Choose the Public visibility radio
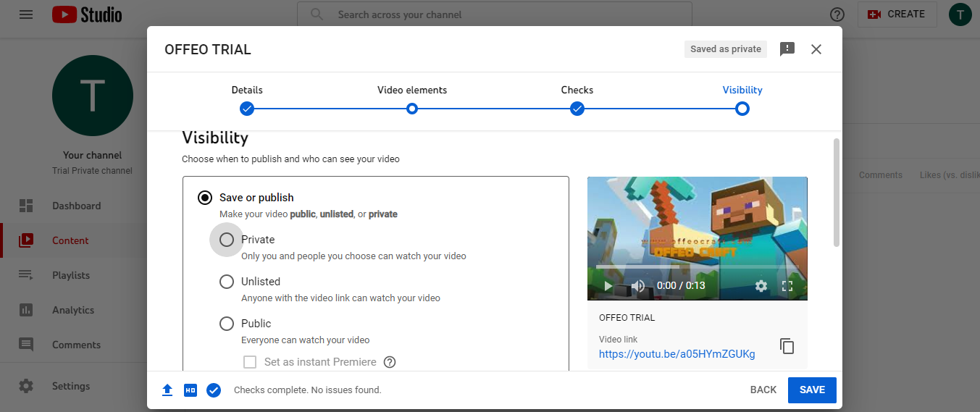The width and height of the screenshot is (980, 412). [x=227, y=324]
